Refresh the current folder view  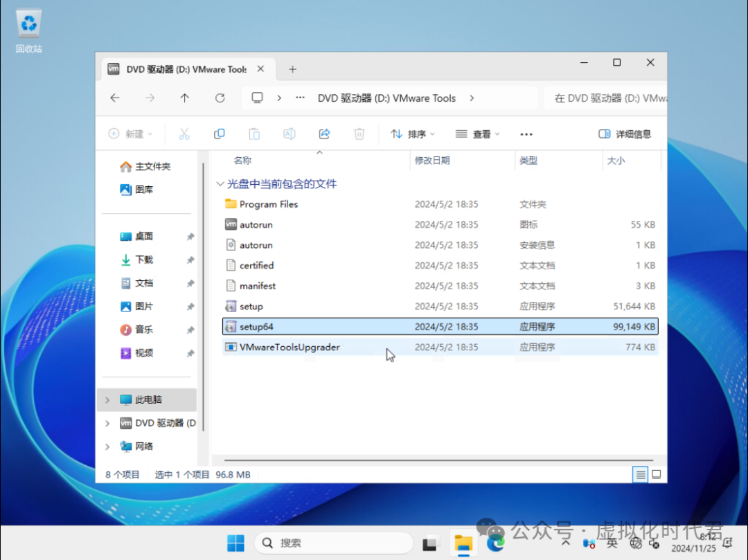coord(220,98)
